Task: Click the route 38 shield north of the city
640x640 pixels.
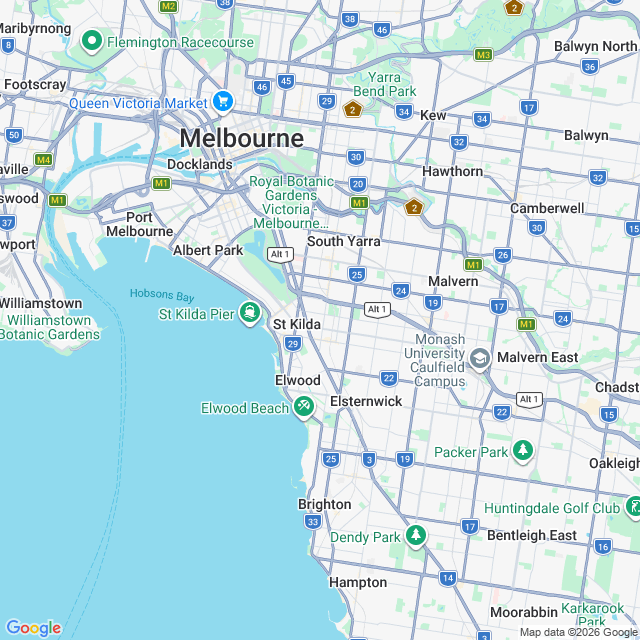Action: 350,19
